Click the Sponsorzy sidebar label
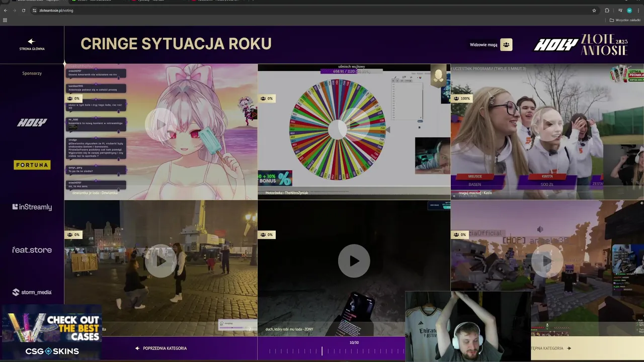The image size is (644, 362). point(32,73)
